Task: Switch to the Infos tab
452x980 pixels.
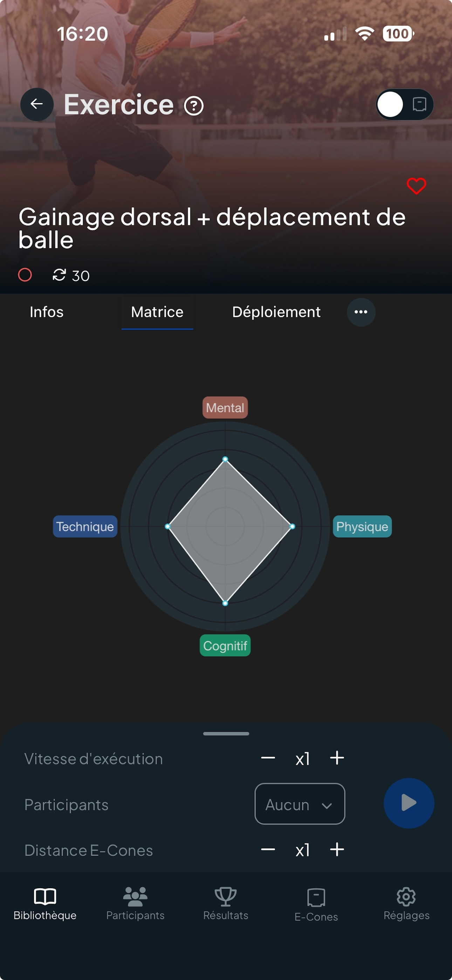Action: click(x=46, y=312)
